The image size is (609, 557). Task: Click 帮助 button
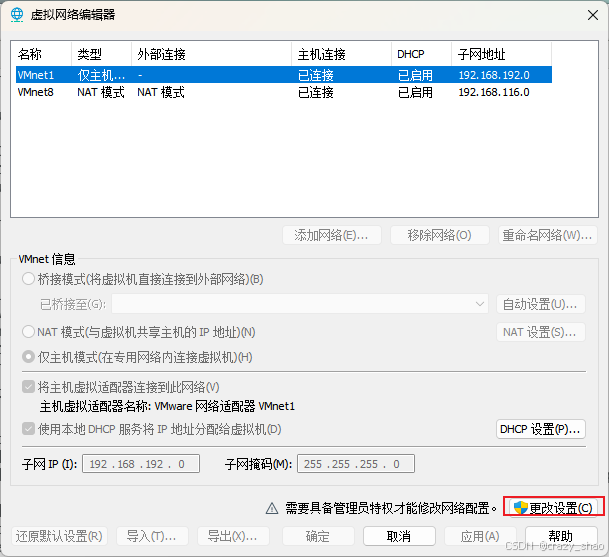point(561,536)
